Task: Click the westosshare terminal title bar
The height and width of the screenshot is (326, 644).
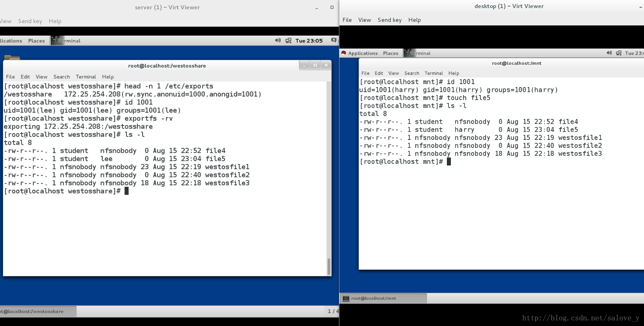Action: (167, 66)
